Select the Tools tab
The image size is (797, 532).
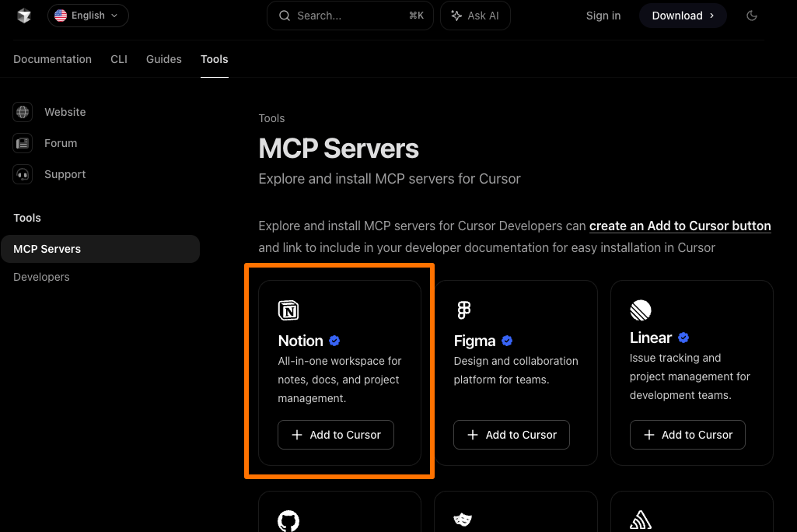pos(215,59)
